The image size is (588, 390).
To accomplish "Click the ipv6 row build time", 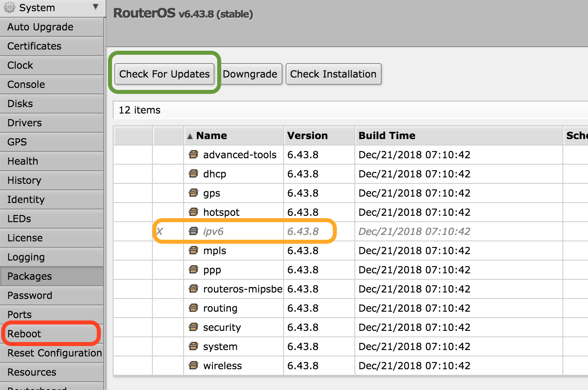I will 414,231.
